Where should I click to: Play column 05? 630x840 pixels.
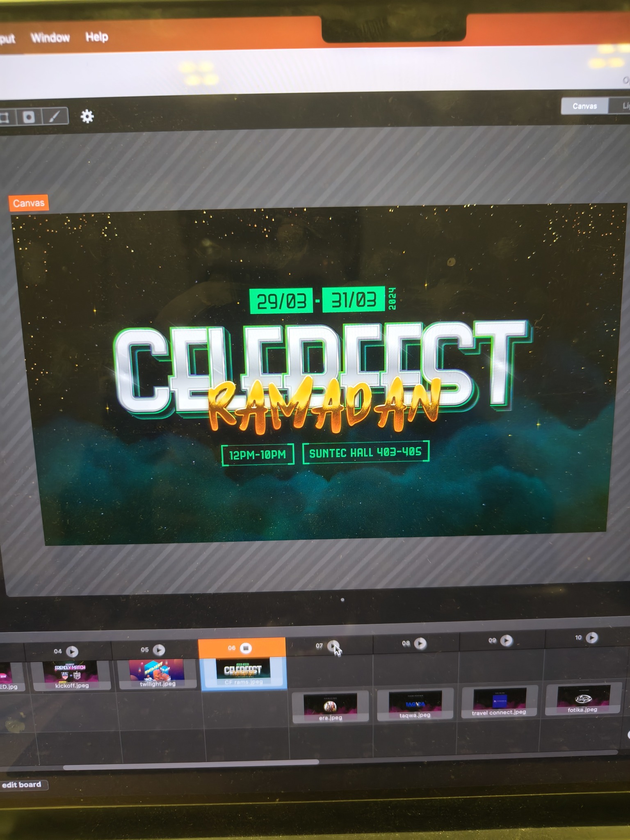(x=159, y=650)
